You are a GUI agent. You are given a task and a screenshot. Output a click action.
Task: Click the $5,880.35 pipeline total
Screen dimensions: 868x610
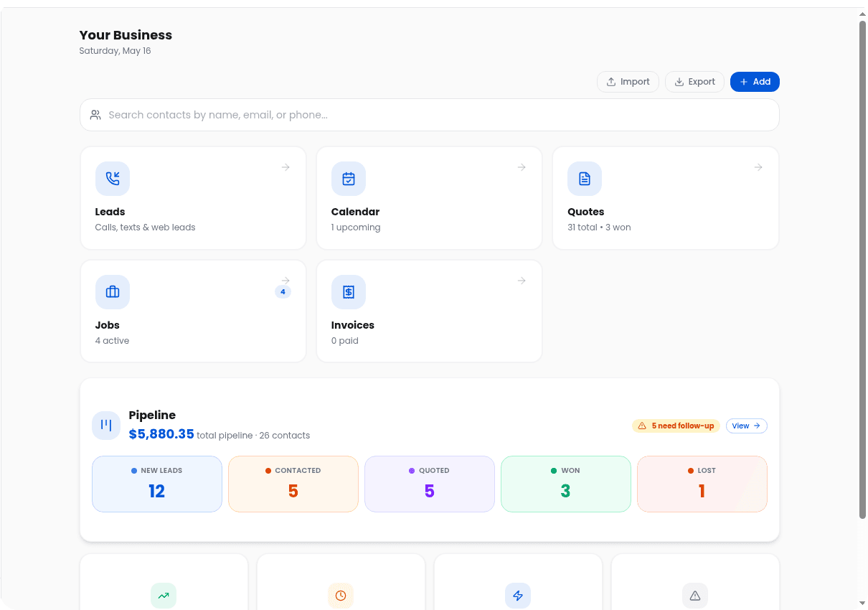161,434
